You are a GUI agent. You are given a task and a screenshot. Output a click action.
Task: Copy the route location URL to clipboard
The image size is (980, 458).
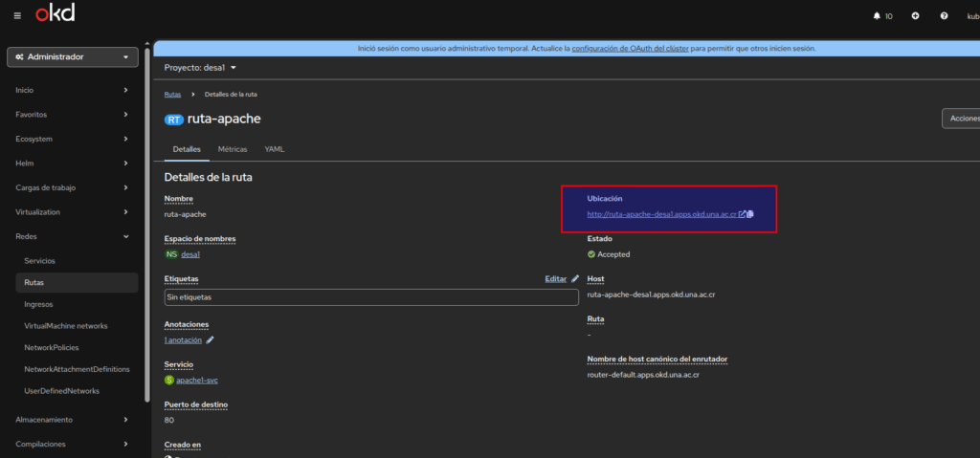click(x=750, y=214)
